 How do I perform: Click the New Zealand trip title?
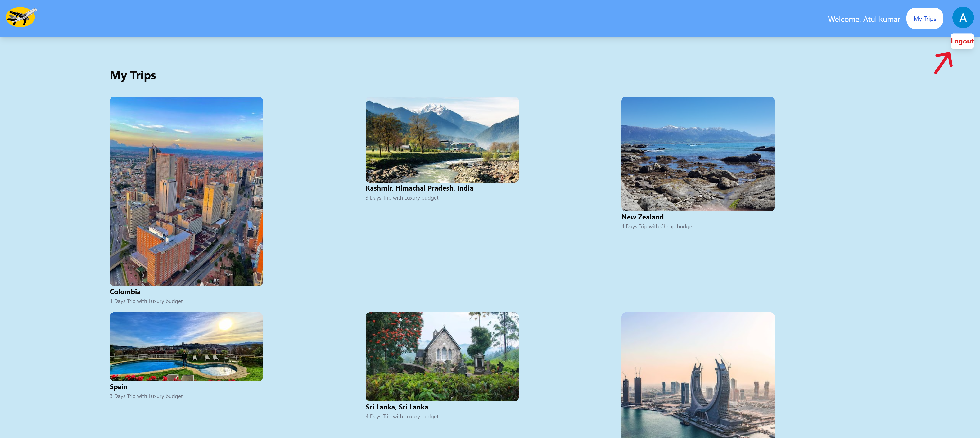[642, 217]
